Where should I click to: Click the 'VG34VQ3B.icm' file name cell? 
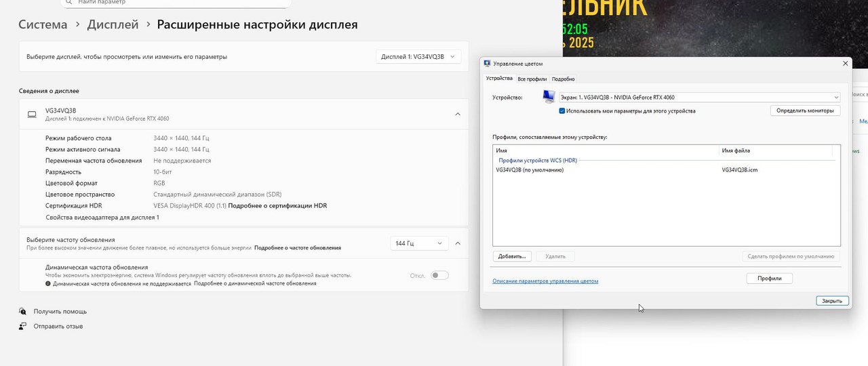(740, 170)
